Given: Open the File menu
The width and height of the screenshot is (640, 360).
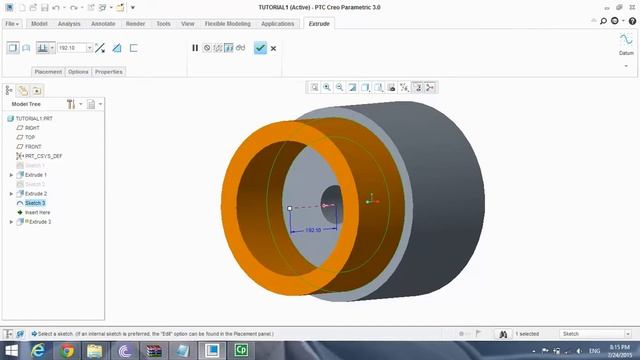Looking at the screenshot, I should (x=12, y=24).
